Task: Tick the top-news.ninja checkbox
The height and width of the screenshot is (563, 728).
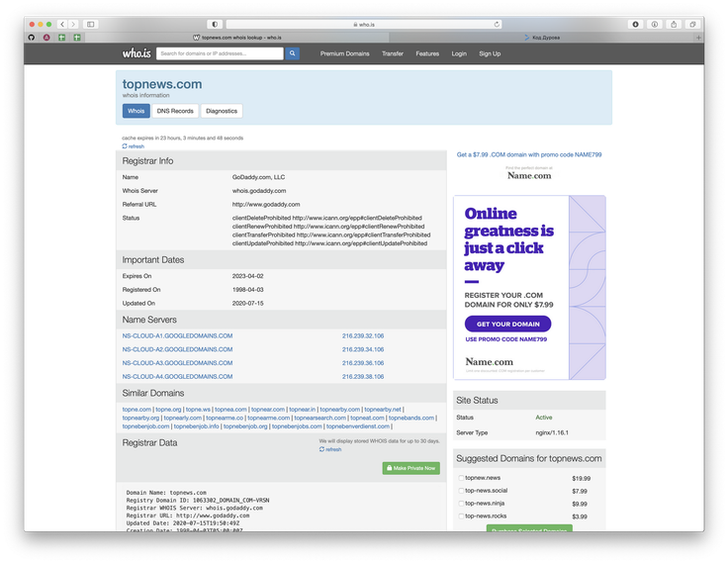Action: [461, 503]
